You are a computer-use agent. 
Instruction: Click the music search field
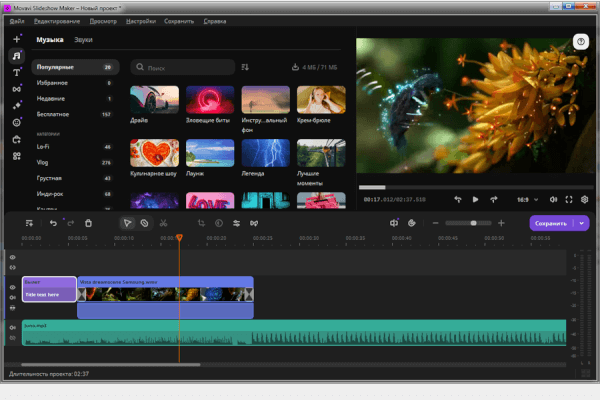pos(183,67)
